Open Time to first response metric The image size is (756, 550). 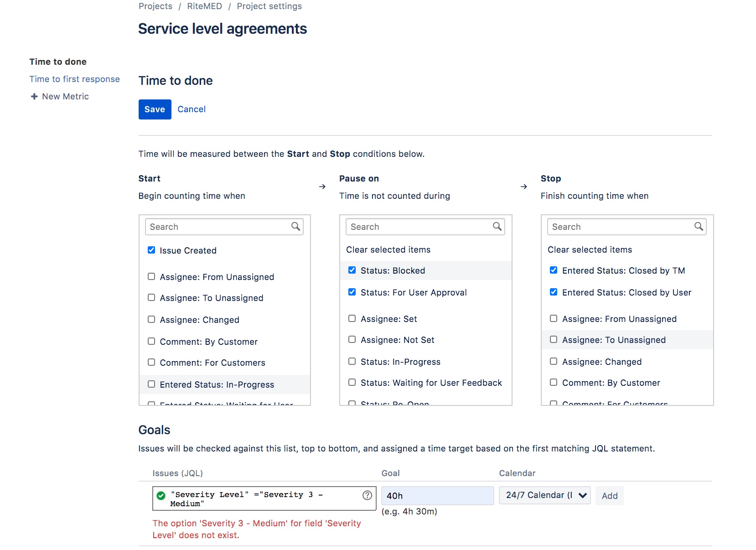click(x=75, y=79)
